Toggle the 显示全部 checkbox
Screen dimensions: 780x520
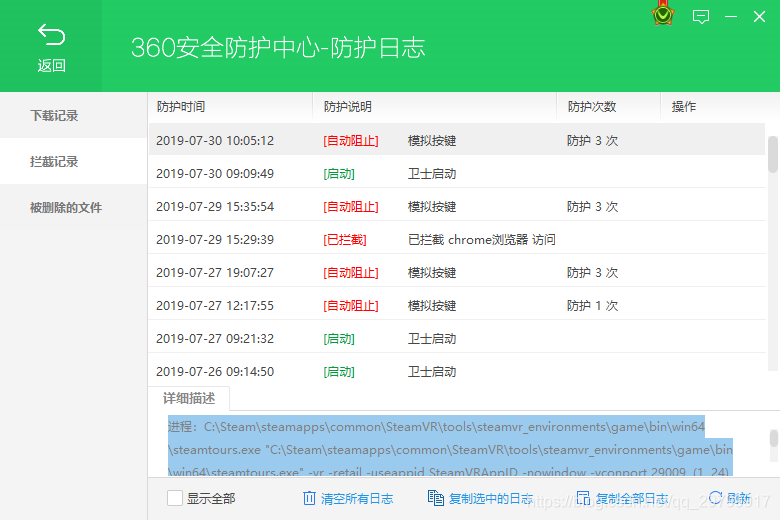[175, 498]
